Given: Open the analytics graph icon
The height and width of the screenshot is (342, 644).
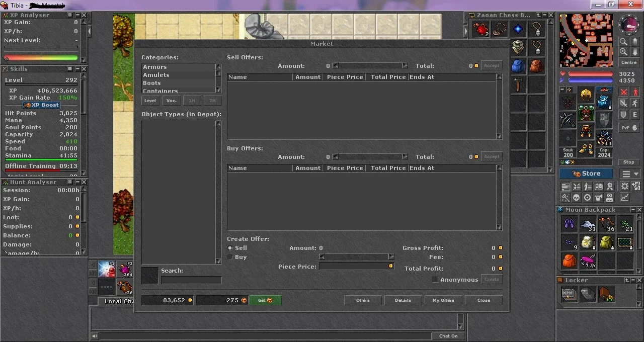Looking at the screenshot, I should [624, 198].
